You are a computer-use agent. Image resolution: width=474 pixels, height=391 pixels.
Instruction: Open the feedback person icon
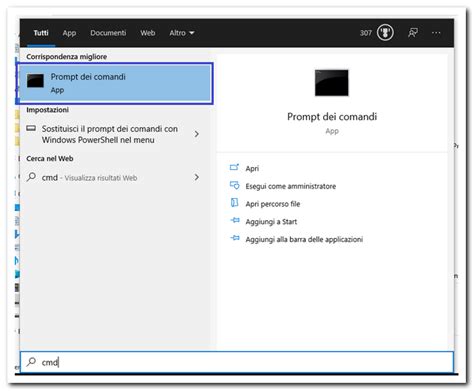click(413, 33)
